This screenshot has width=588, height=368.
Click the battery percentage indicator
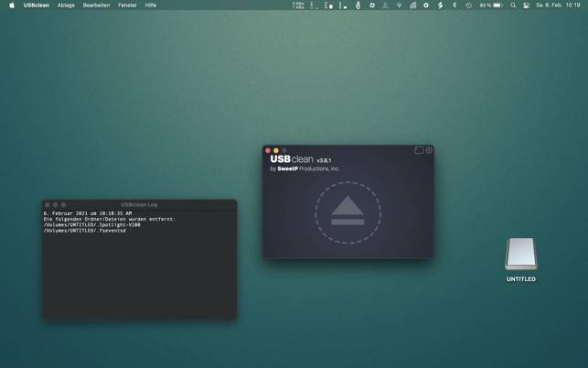click(x=491, y=5)
